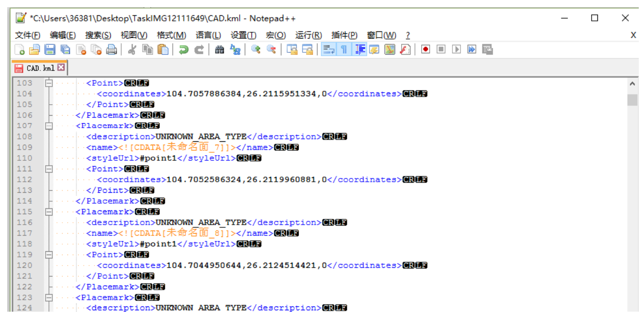Click UNKNOWN_AREA_TYPE on line 116

point(202,222)
